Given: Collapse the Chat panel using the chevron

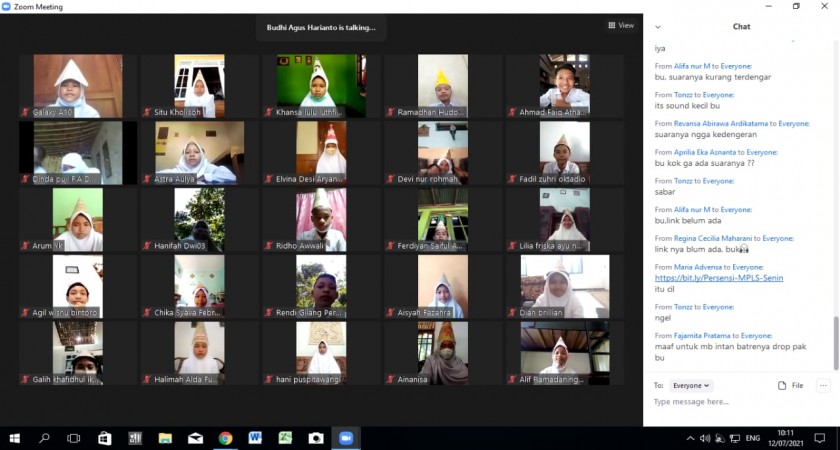Looking at the screenshot, I should (658, 27).
